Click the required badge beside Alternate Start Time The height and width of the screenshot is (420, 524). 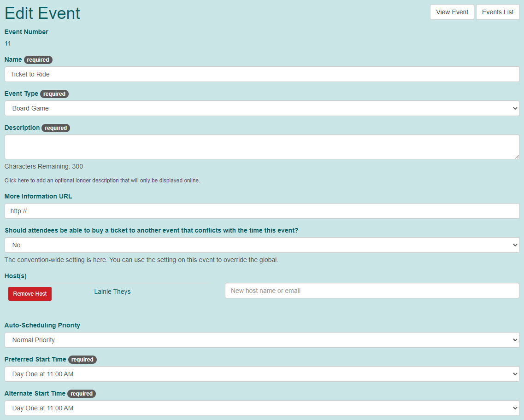82,394
